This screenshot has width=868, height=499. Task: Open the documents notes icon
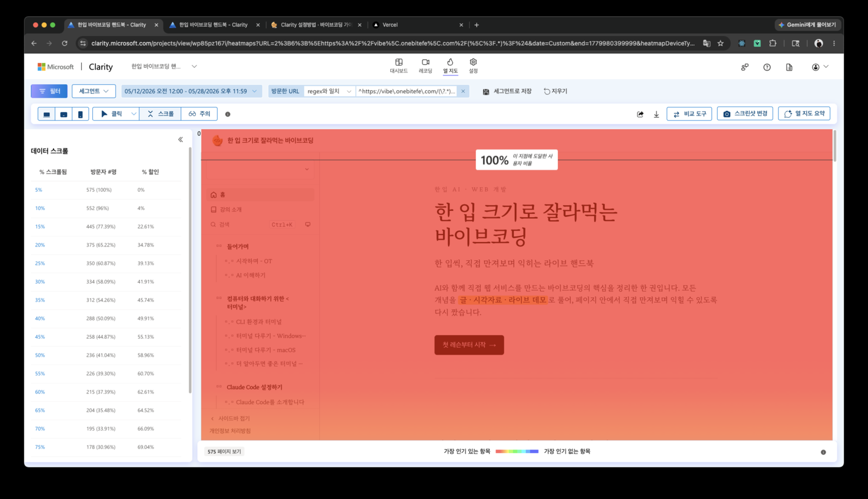pyautogui.click(x=789, y=67)
